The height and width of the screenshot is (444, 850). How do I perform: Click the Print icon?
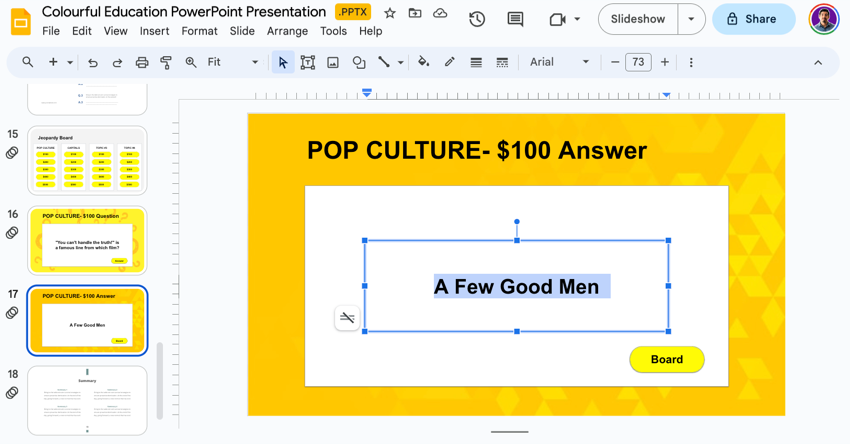pyautogui.click(x=142, y=62)
